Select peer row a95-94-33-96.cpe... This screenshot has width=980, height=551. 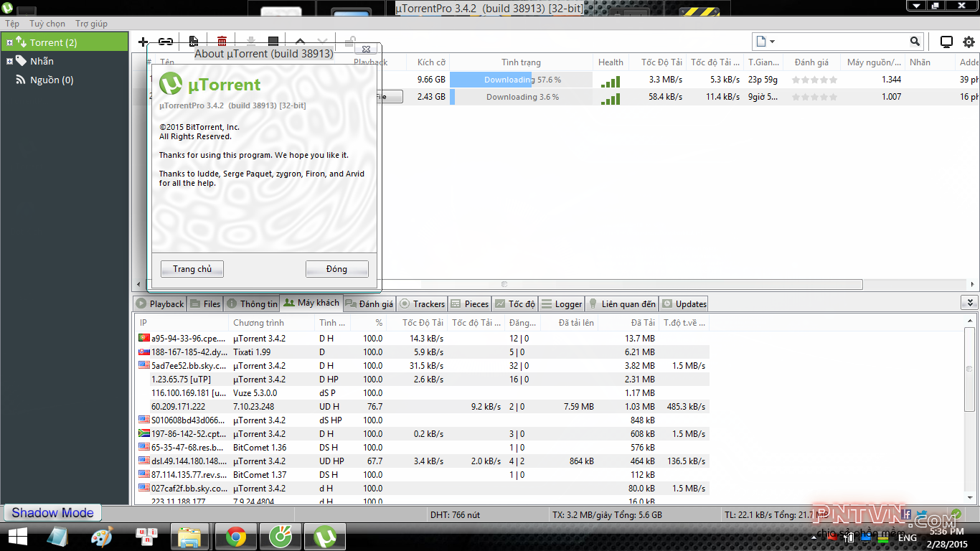(423, 339)
